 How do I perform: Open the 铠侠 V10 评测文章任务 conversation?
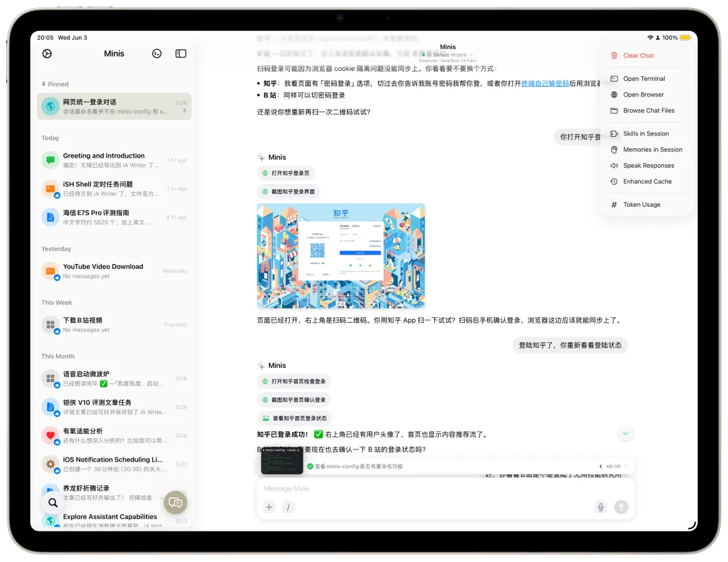(114, 407)
